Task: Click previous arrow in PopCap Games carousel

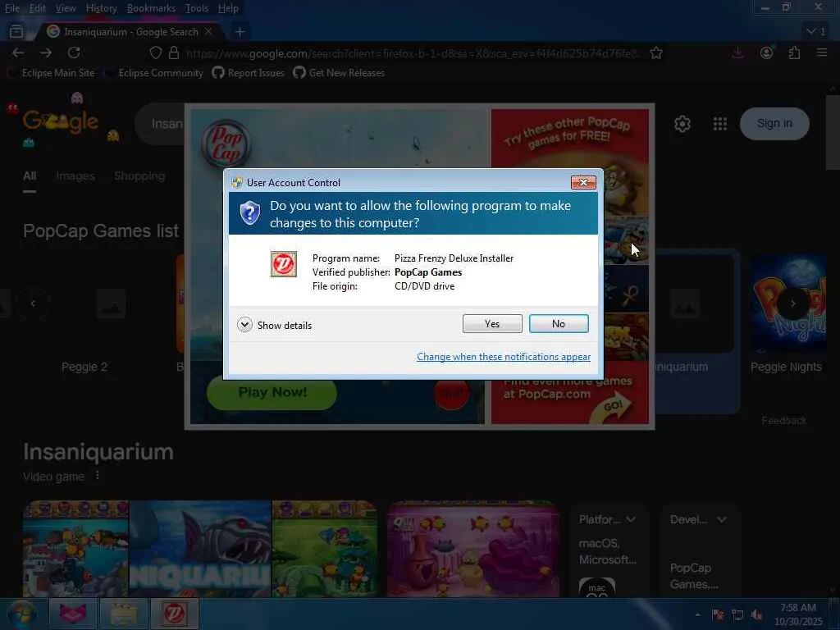Action: coord(33,304)
